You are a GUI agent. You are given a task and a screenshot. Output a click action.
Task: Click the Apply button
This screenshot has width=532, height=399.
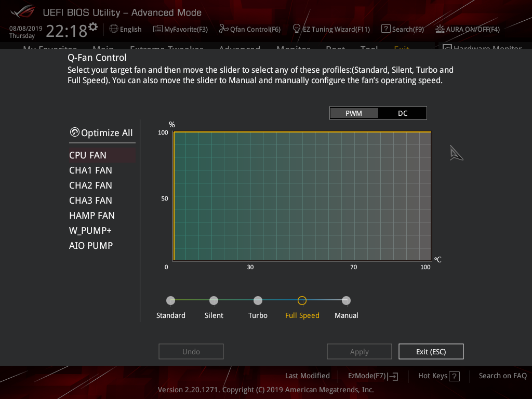[x=359, y=351]
